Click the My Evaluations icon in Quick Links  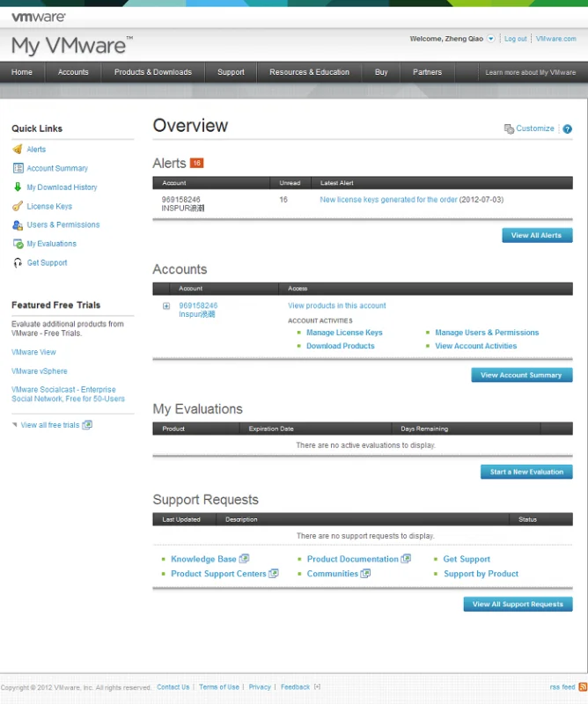[x=18, y=244]
